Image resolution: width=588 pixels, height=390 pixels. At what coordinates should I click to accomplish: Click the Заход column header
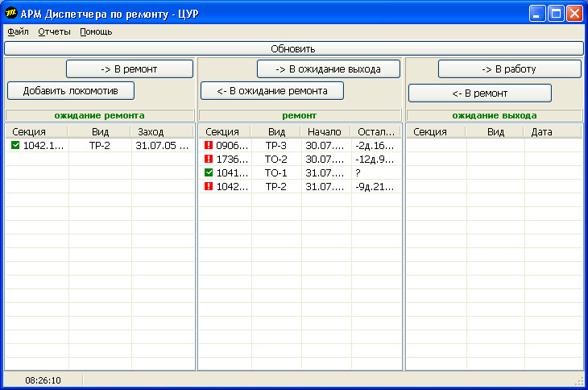pyautogui.click(x=162, y=131)
